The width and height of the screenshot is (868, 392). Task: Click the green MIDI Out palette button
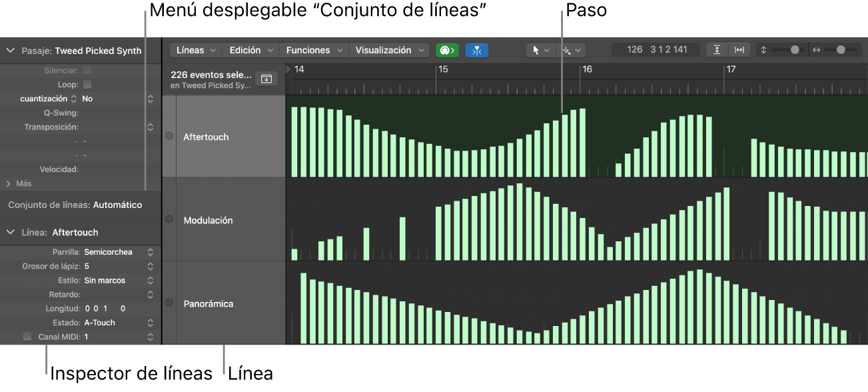[447, 50]
